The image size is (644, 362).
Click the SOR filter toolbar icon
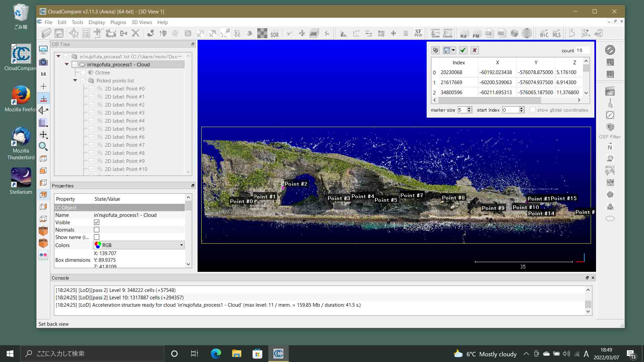(274, 33)
